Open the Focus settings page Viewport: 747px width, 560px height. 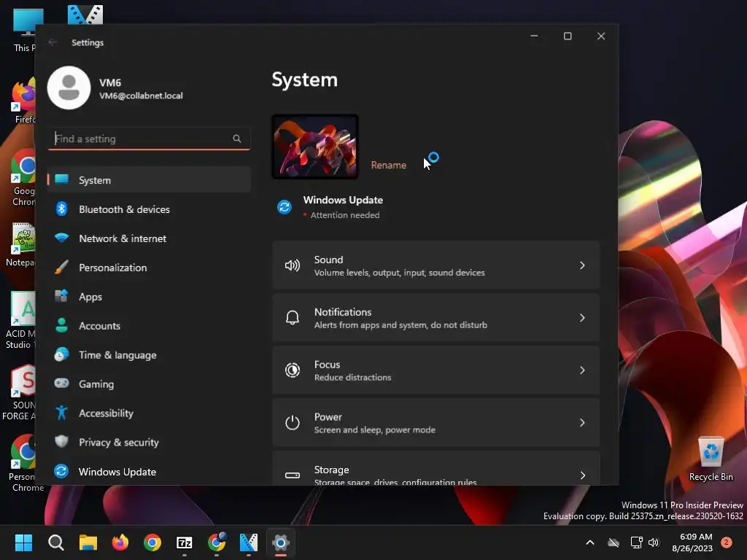coord(436,370)
